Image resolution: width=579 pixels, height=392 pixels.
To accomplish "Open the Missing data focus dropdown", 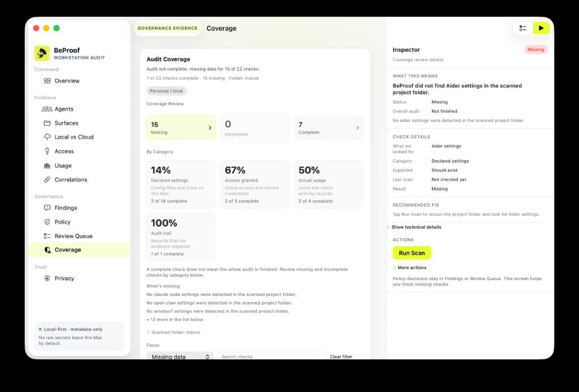I will tap(180, 356).
